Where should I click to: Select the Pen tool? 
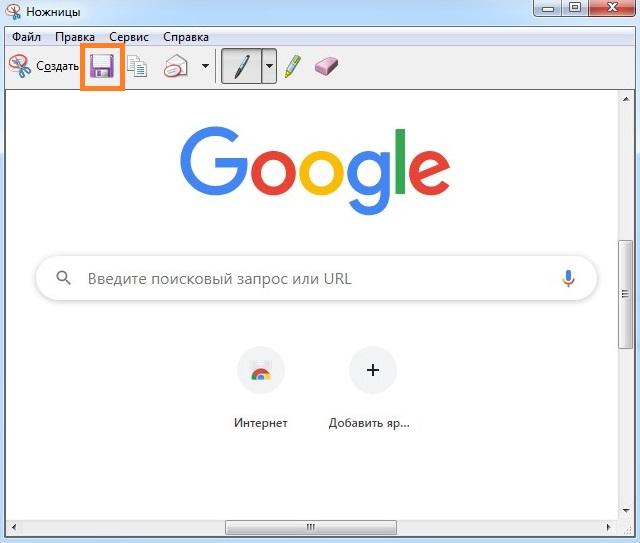(241, 66)
